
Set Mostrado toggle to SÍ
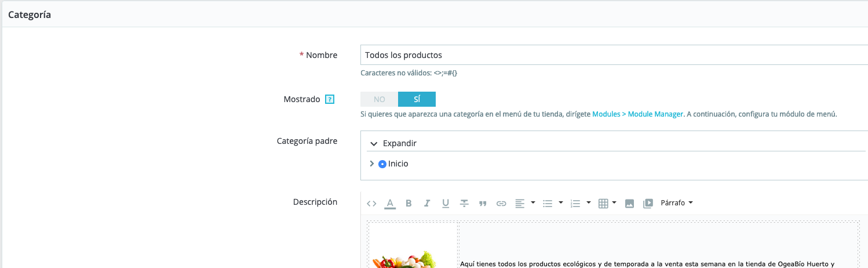coord(417,99)
